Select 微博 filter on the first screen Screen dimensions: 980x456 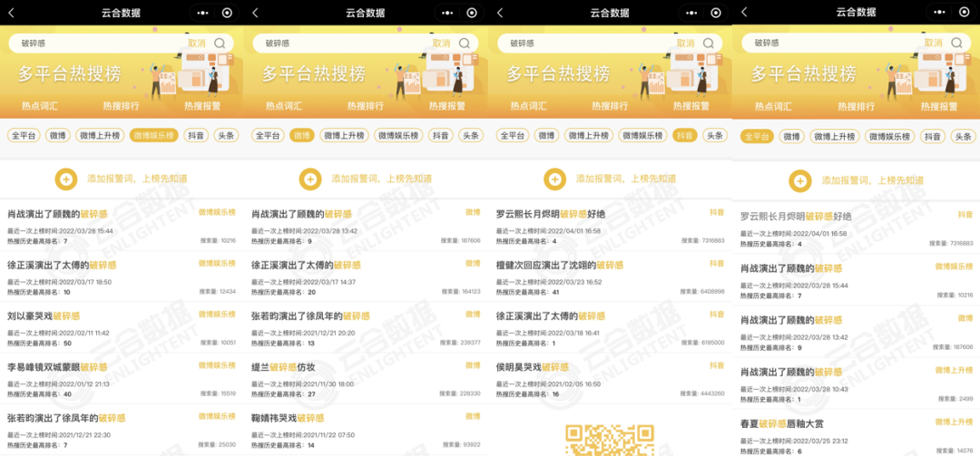[57, 135]
